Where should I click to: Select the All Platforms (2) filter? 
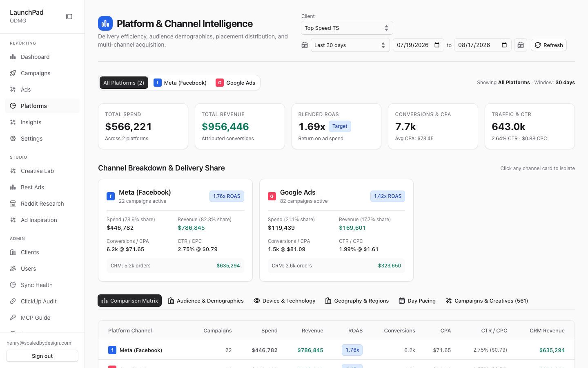(124, 83)
